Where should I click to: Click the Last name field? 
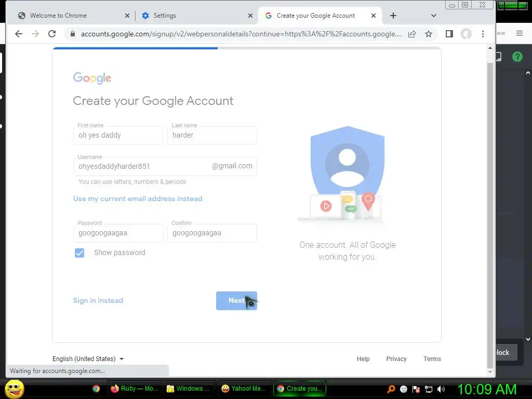tap(212, 136)
